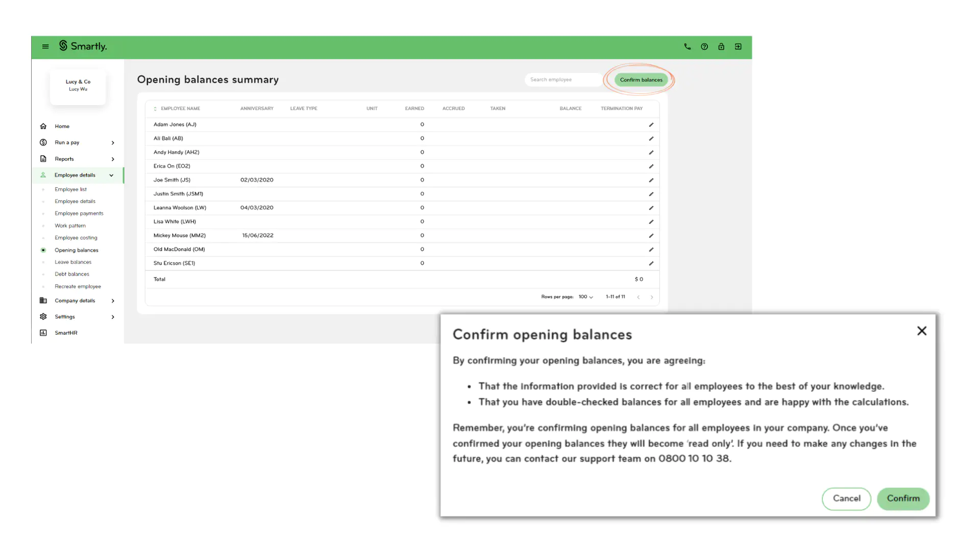Expand Employee details submenu chevron
980x551 pixels.
click(111, 175)
